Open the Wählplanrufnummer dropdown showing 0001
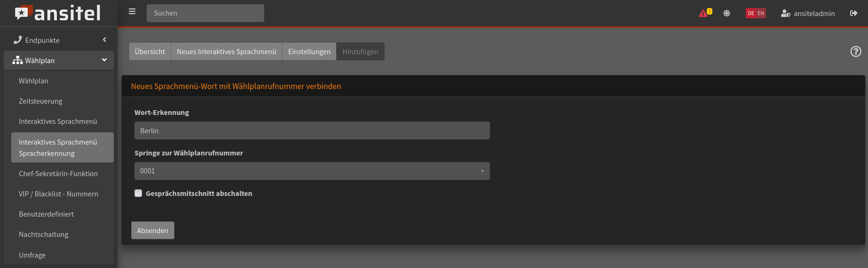Image resolution: width=868 pixels, height=268 pixels. [x=312, y=171]
